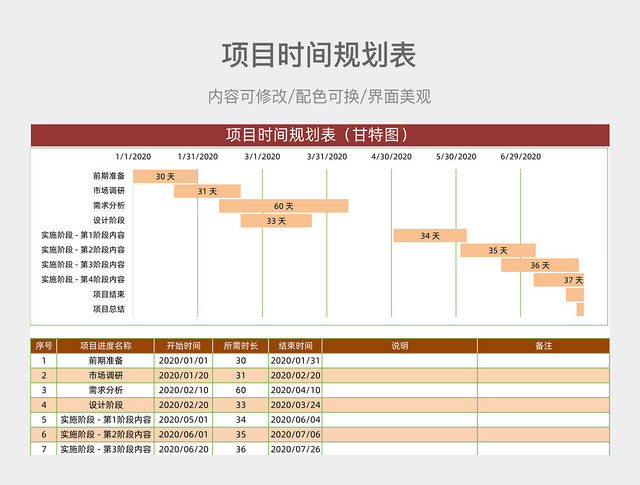Click the 开始时间 column header
Image resolution: width=640 pixels, height=485 pixels.
pos(183,346)
